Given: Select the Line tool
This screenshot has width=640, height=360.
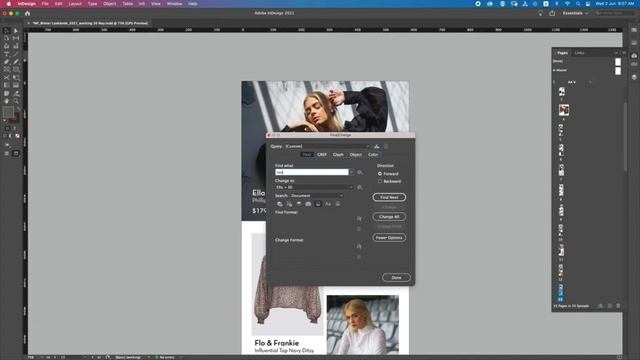Looking at the screenshot, I should (x=16, y=54).
